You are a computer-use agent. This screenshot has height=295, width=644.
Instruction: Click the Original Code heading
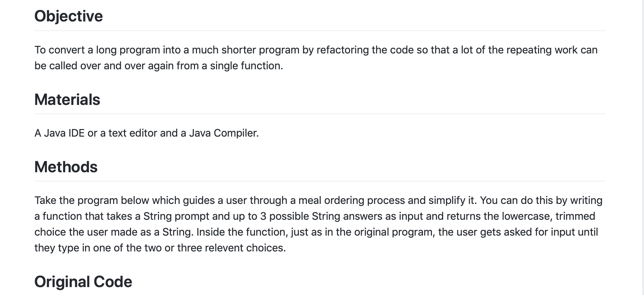coord(83,281)
